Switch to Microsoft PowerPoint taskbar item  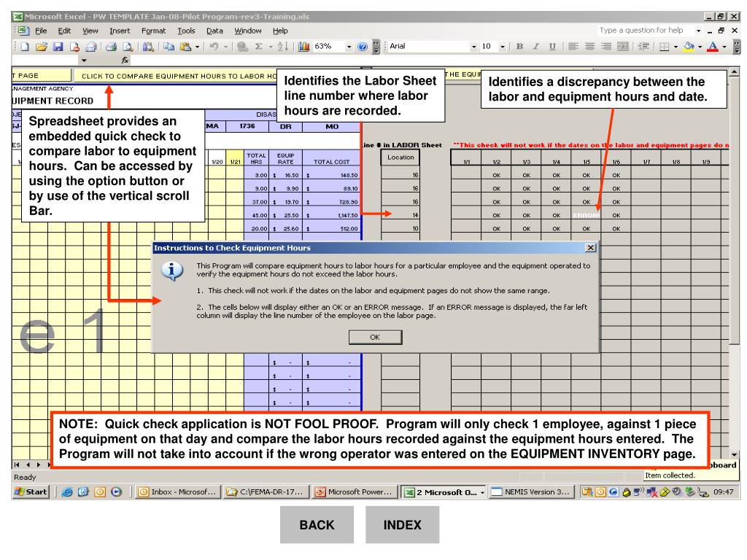point(355,492)
